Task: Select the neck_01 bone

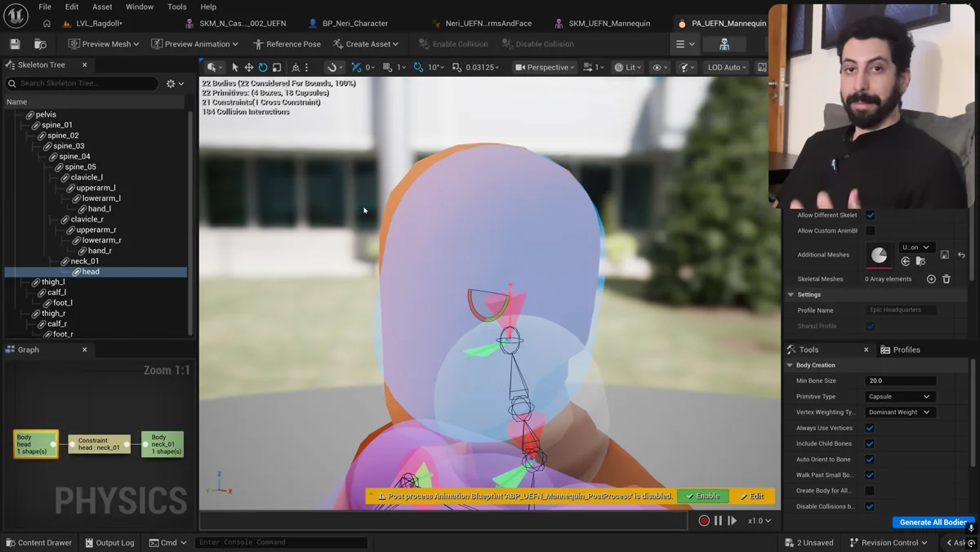Action: pyautogui.click(x=85, y=261)
